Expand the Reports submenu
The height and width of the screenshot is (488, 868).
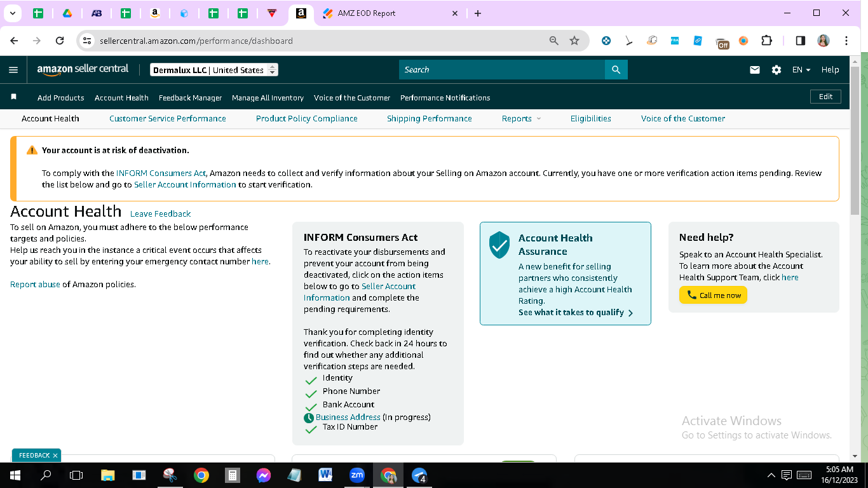(521, 118)
